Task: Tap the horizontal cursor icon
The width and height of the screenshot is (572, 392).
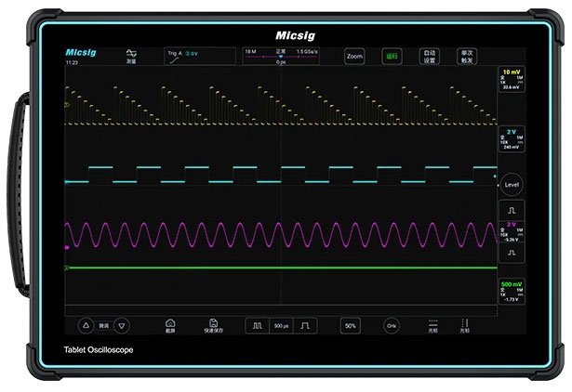Action: point(432,325)
